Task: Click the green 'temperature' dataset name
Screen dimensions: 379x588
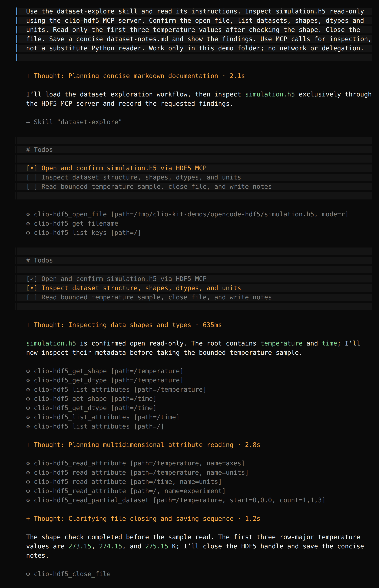Action: (x=281, y=343)
